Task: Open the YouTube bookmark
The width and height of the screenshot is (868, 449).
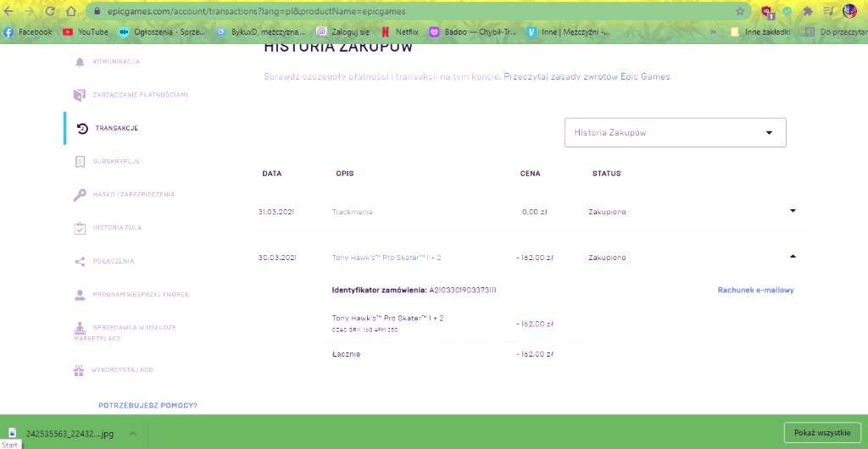Action: tap(86, 32)
